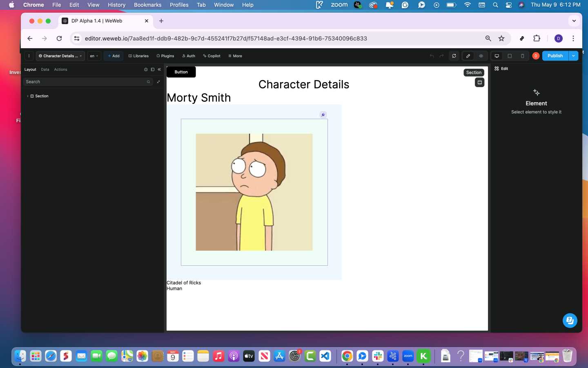588x368 pixels.
Task: Open the Plugins menu
Action: tap(165, 56)
